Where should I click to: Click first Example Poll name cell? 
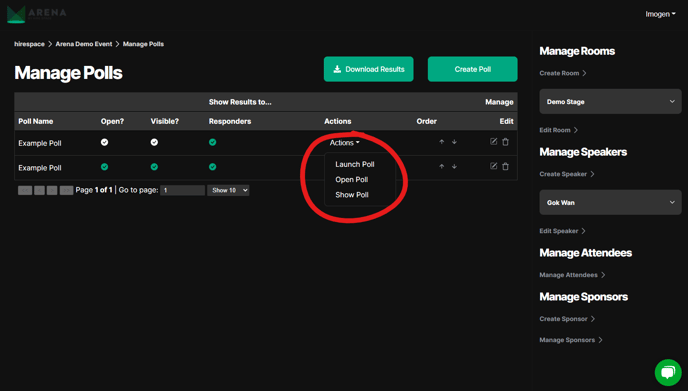(40, 143)
